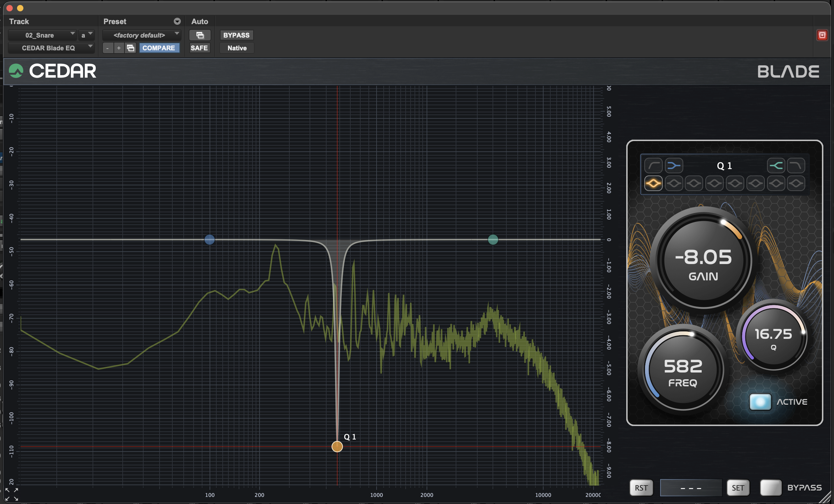Viewport: 834px width, 504px height.
Task: Select the eighth bell band icon
Action: click(x=796, y=184)
